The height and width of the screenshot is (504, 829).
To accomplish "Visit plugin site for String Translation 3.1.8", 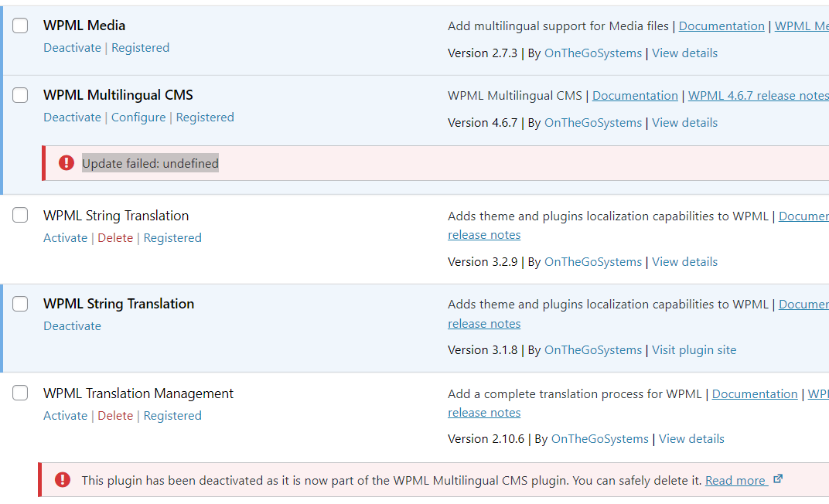I will (694, 349).
